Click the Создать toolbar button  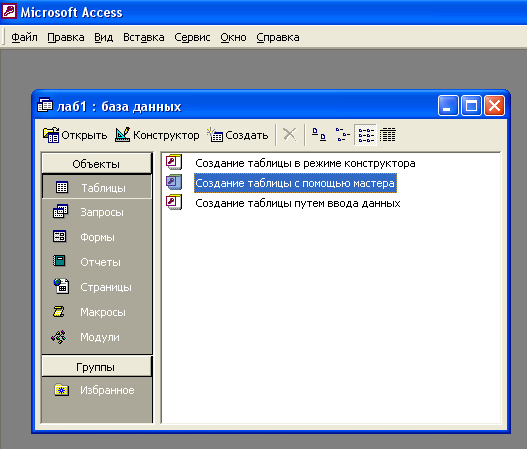click(x=238, y=135)
